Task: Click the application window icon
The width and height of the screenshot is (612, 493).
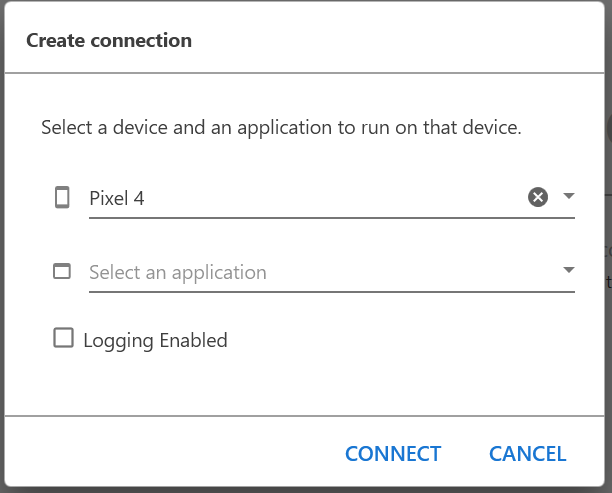Action: coord(62,271)
